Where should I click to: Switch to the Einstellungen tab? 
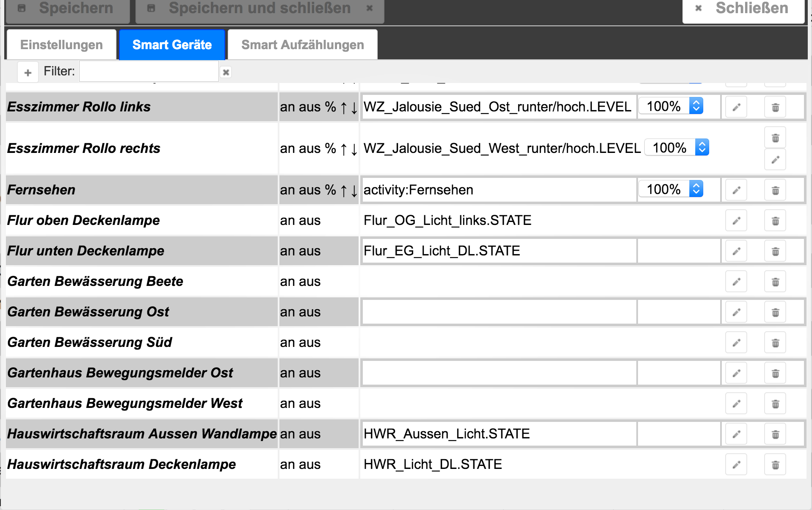(61, 44)
